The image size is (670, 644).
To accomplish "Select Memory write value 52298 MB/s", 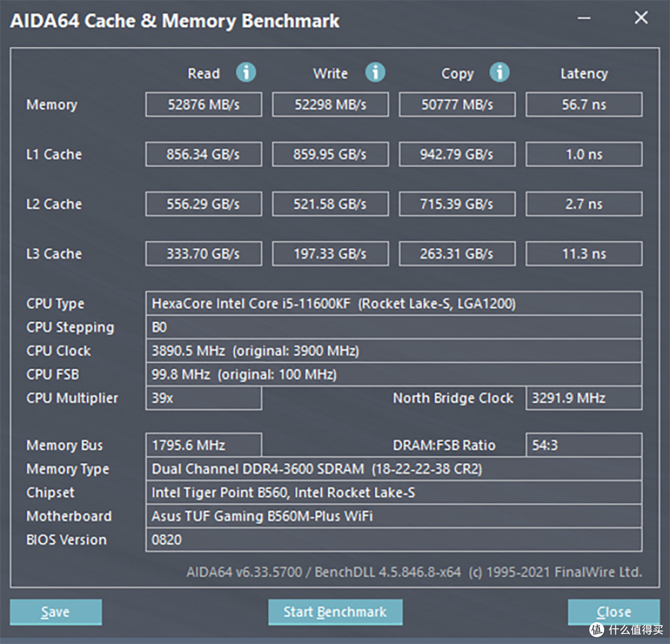I will [330, 105].
